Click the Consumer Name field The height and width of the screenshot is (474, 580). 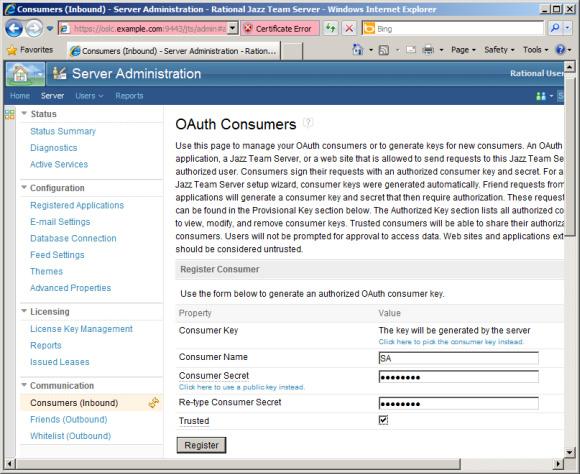[x=459, y=358]
